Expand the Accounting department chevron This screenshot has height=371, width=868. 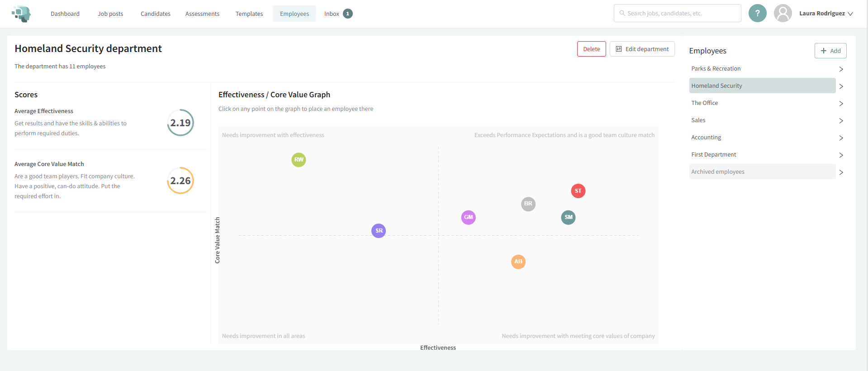tap(841, 138)
